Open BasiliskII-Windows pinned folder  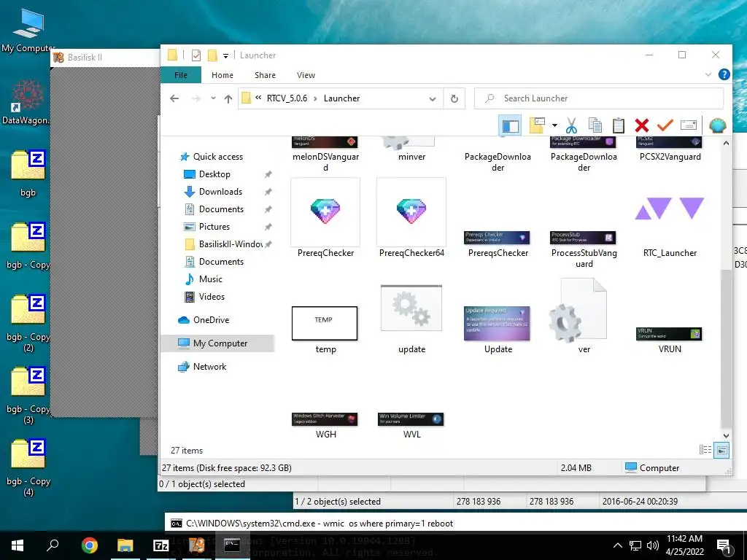[x=230, y=244]
